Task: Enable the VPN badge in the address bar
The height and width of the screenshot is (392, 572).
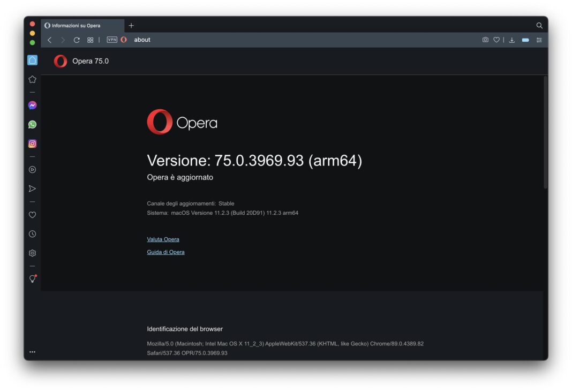Action: point(111,40)
